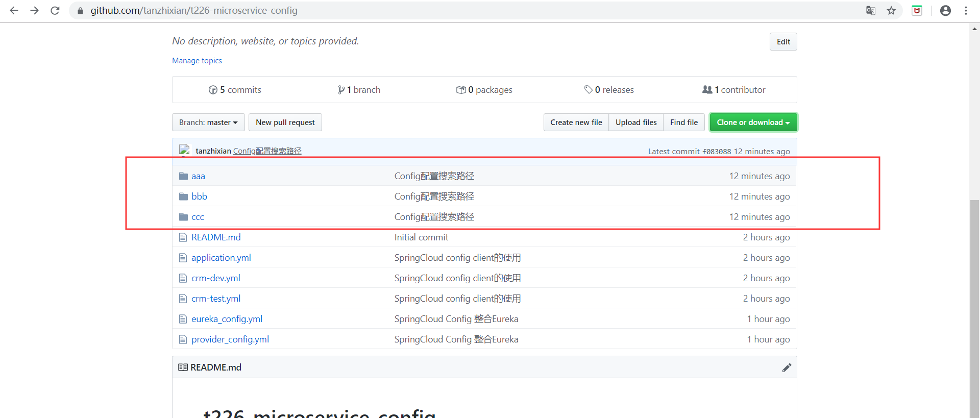Click the tanzhixian avatar image
Image resolution: width=980 pixels, height=418 pixels.
click(x=184, y=150)
